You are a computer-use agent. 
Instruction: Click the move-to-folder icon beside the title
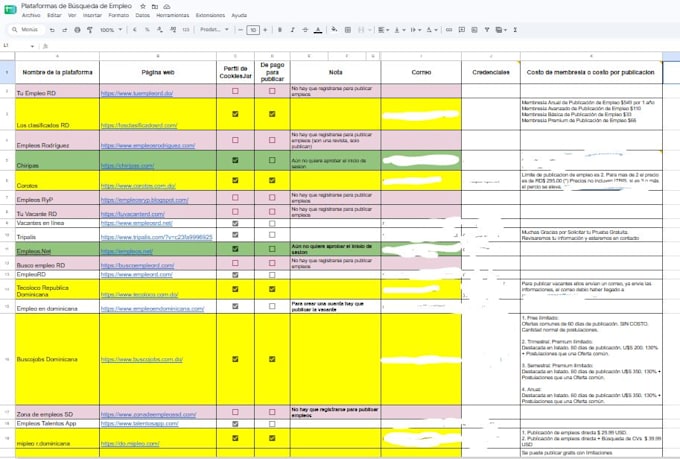click(155, 7)
